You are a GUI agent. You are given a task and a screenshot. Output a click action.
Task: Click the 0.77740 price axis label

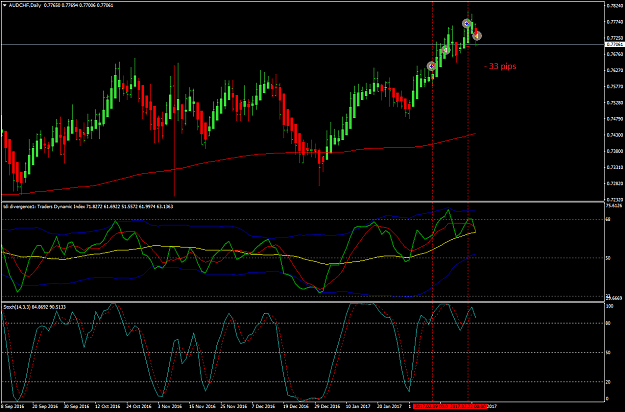(x=613, y=22)
